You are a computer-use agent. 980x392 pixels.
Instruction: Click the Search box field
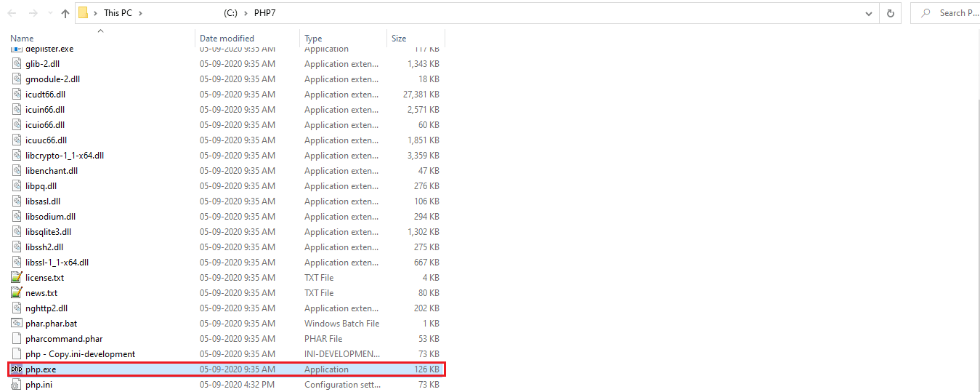click(945, 13)
